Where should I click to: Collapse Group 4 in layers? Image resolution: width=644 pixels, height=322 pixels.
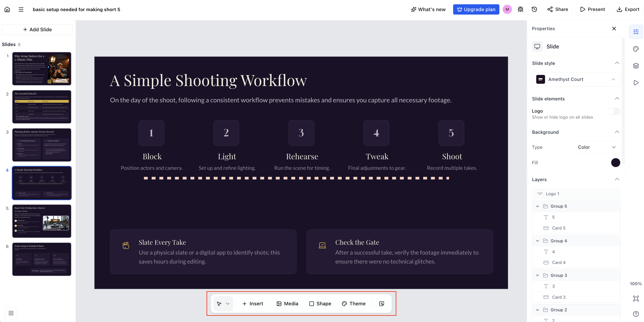[538, 241]
